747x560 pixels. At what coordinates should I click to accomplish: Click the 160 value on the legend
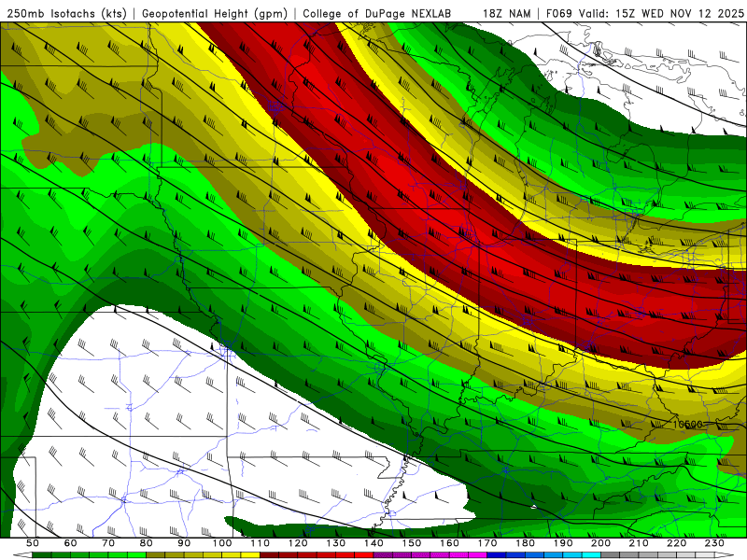[449, 543]
